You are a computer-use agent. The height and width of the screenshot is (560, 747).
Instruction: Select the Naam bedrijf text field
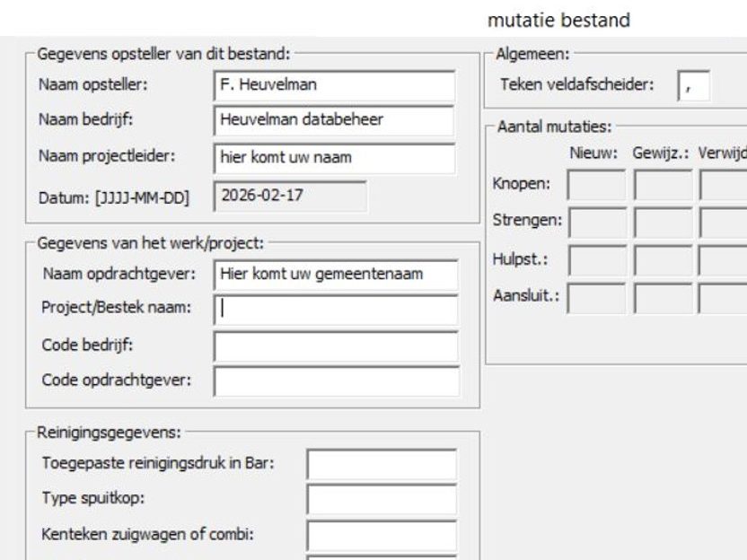pos(335,120)
